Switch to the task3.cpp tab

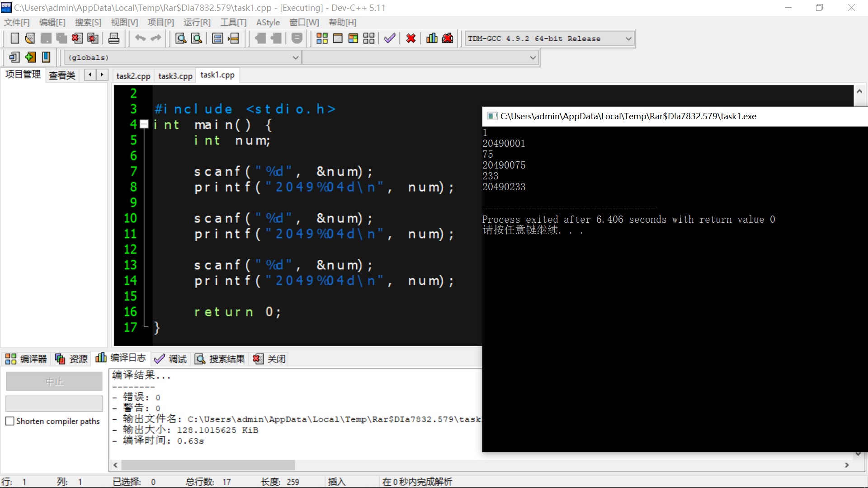[x=175, y=76]
